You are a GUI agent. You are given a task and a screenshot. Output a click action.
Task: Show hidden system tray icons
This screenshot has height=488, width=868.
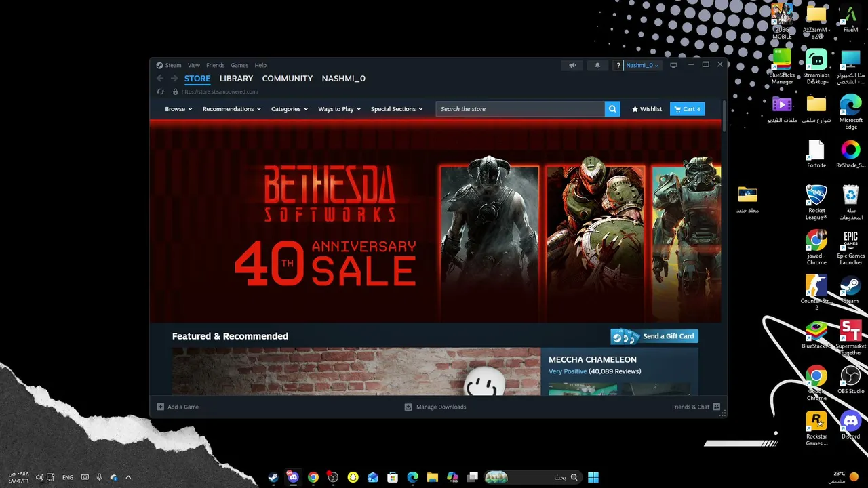(x=128, y=477)
